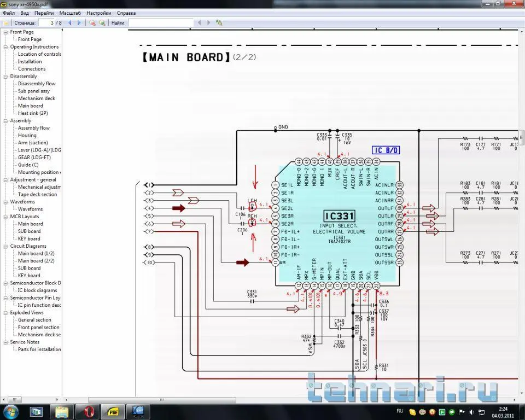Collapse the Disassembly bookmark node
This screenshot has width=525, height=420.
click(x=5, y=77)
